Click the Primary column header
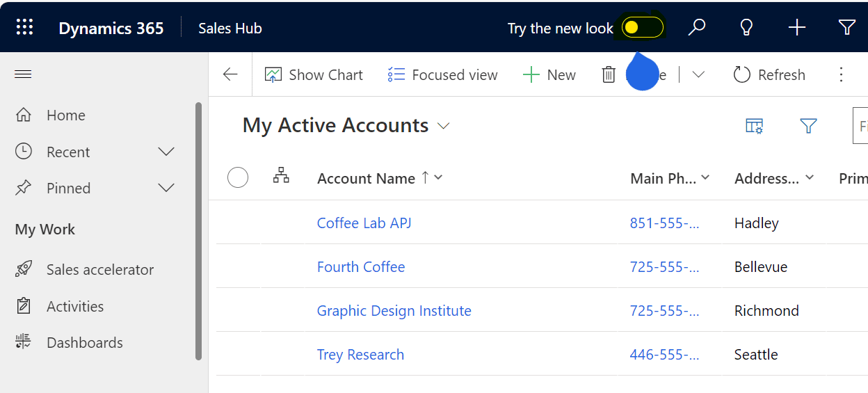 853,178
